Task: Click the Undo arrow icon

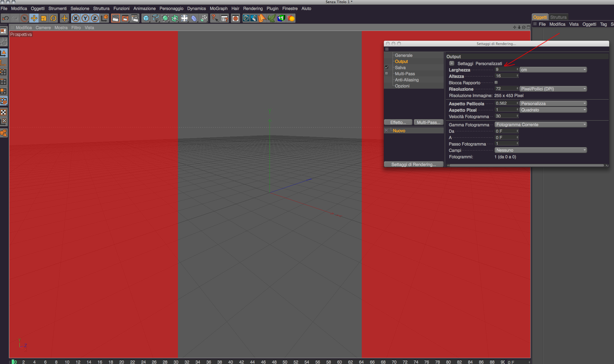Action: (5, 18)
